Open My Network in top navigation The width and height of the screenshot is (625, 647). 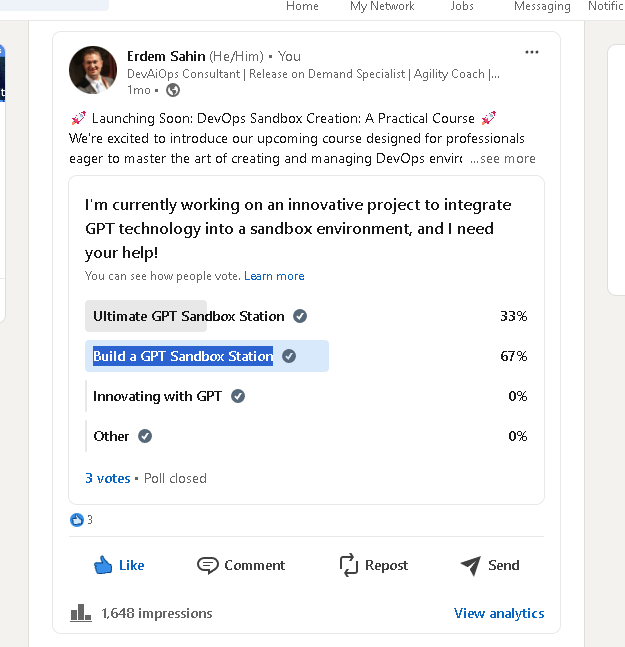tap(382, 6)
